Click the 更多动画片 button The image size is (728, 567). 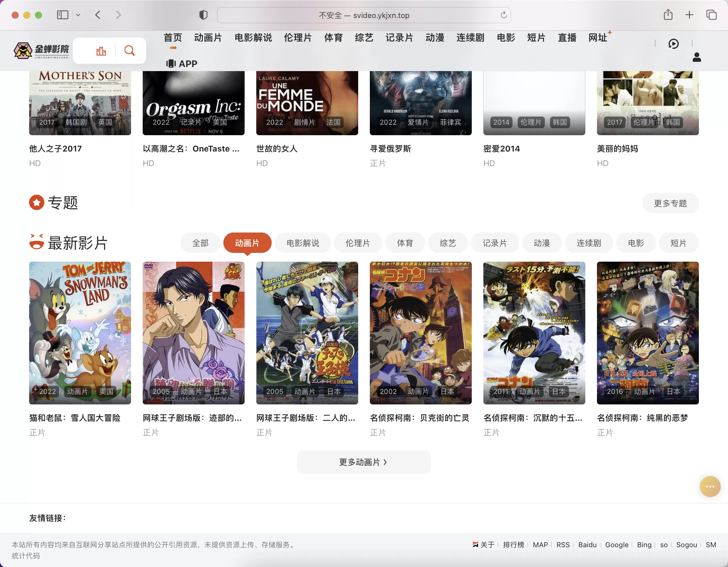364,462
